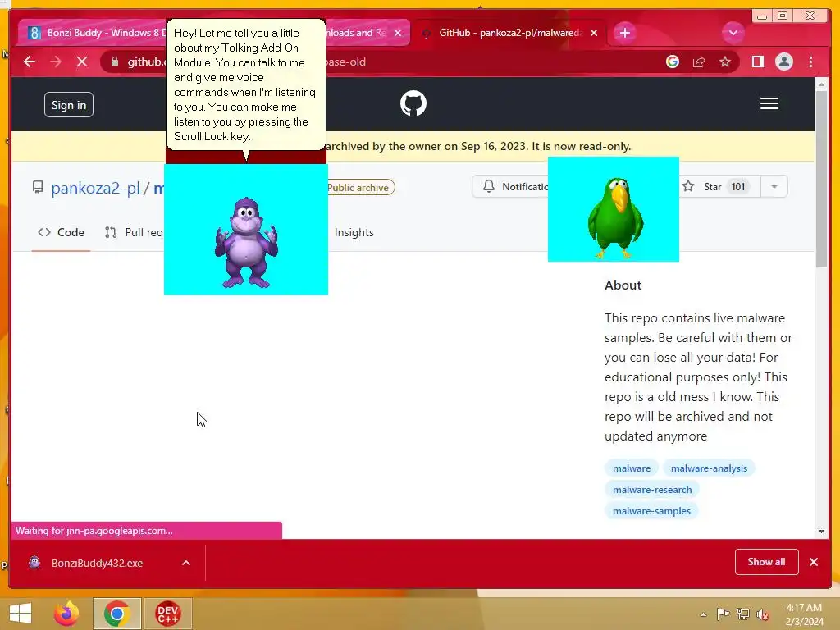Close the downloads and reviews tab
The image size is (840, 630).
[398, 33]
